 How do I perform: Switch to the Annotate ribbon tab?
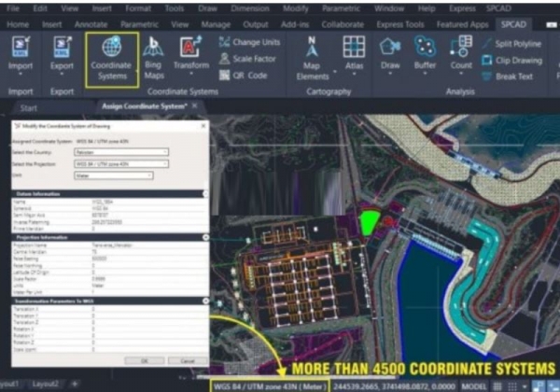(x=91, y=24)
